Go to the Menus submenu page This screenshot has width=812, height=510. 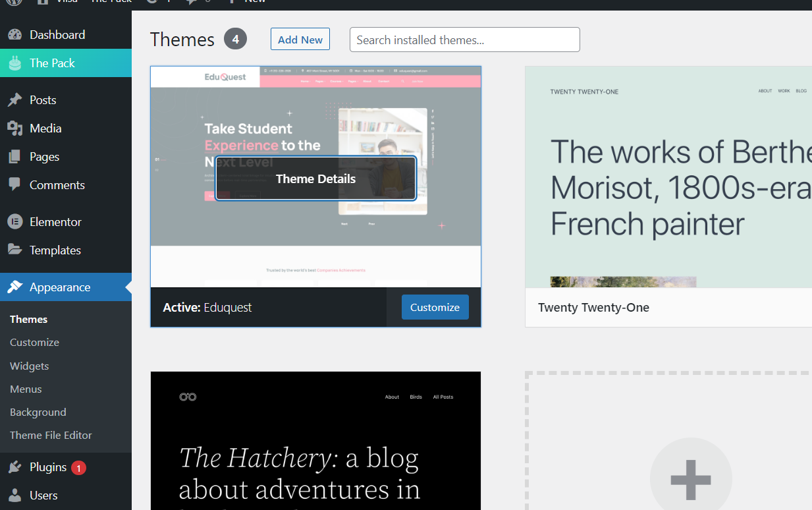click(26, 389)
